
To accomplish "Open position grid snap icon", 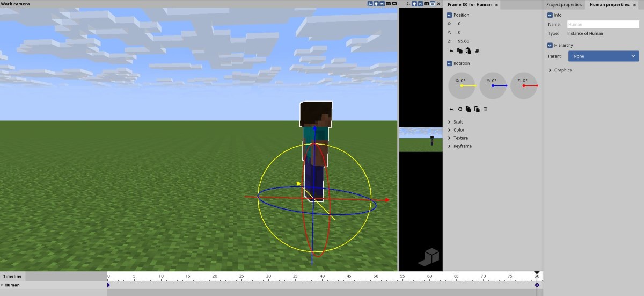I will [x=477, y=51].
